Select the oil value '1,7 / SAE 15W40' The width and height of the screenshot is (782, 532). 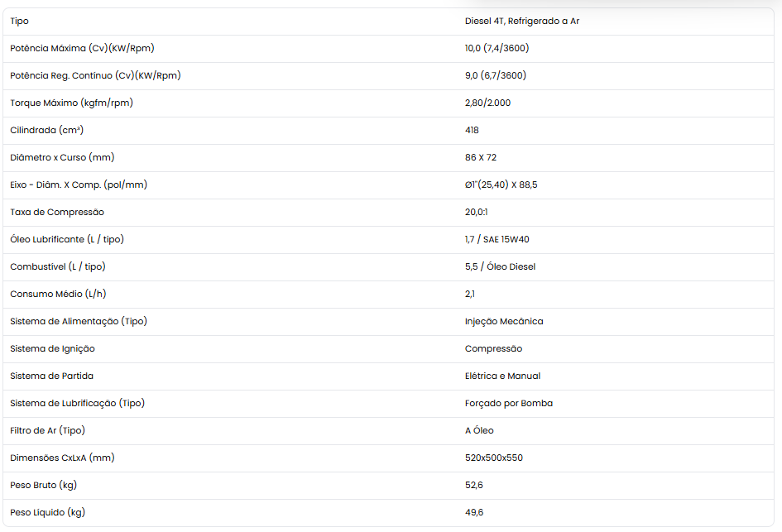pyautogui.click(x=497, y=239)
